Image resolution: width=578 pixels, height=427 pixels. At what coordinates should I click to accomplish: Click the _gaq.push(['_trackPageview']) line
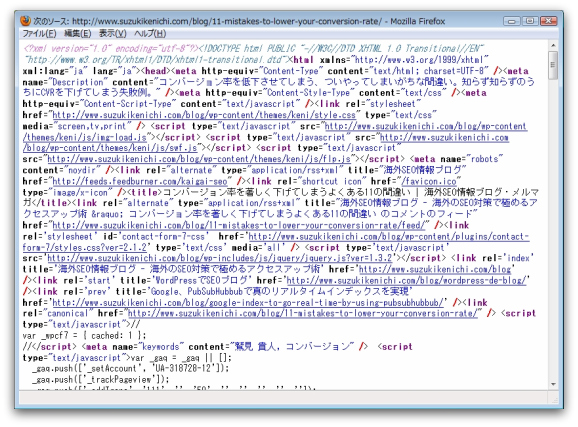point(100,379)
